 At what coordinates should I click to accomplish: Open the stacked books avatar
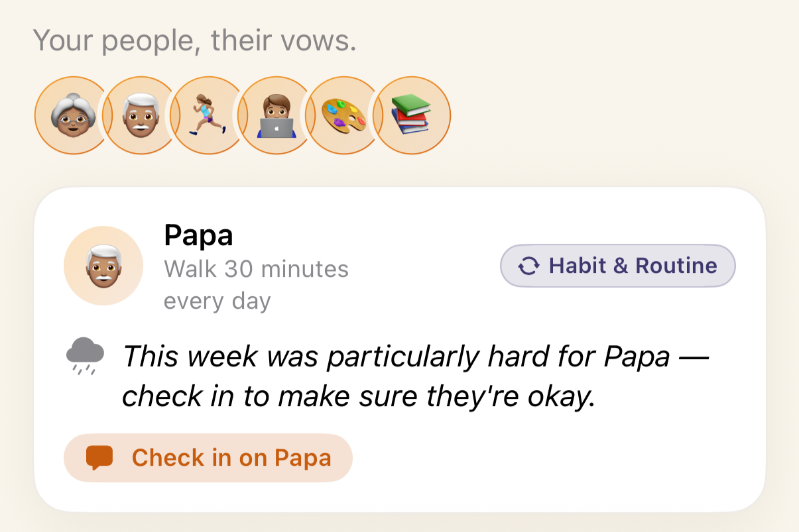coord(411,116)
